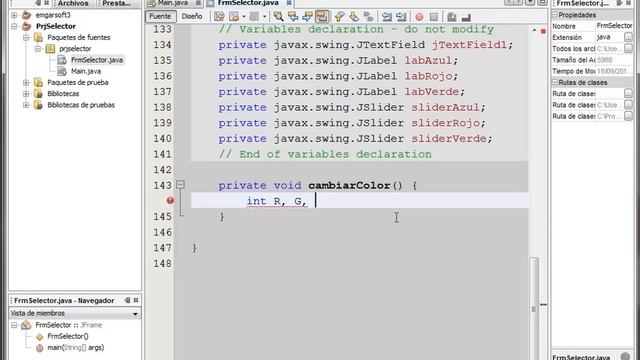Viewport: 640px width, 360px height.
Task: Select FrmSelector() constructor in Navegador
Action: point(68,336)
